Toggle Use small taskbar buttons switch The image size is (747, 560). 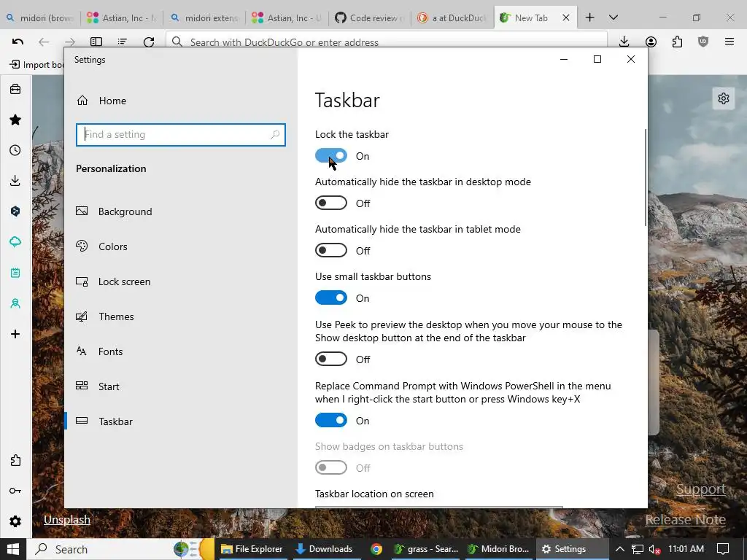tap(331, 297)
